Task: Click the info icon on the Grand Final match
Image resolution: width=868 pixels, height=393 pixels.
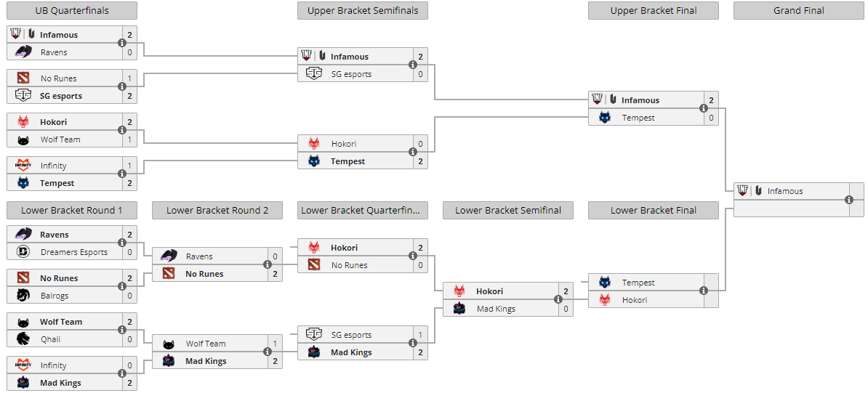Action: pos(848,200)
